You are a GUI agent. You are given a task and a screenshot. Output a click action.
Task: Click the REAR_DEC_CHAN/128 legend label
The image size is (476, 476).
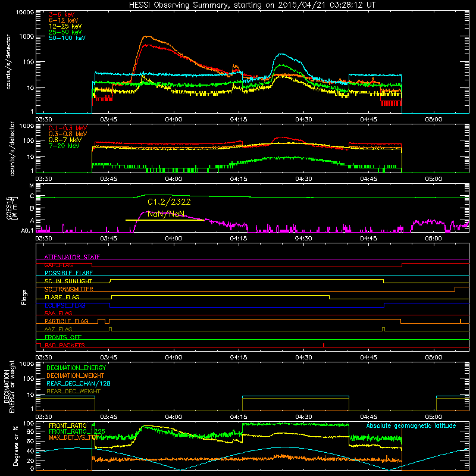(79, 383)
